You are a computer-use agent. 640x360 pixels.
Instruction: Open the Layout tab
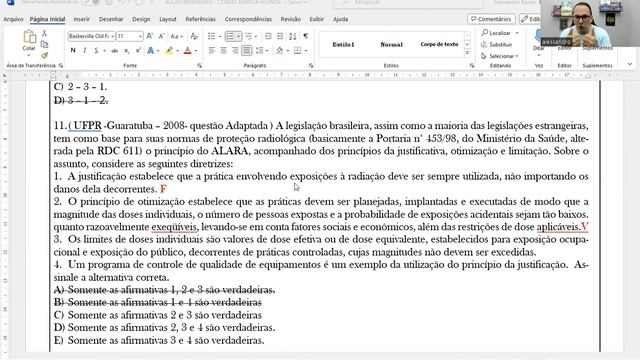pos(168,19)
